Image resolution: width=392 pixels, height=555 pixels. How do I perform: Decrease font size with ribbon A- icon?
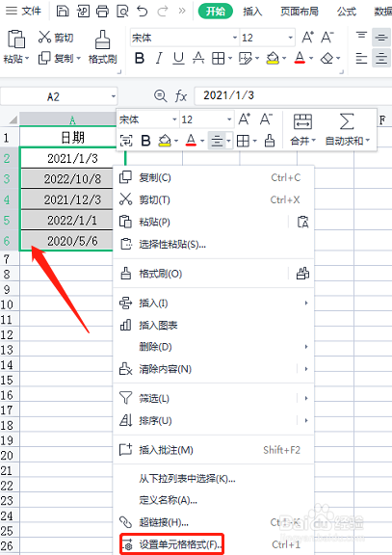tap(327, 38)
